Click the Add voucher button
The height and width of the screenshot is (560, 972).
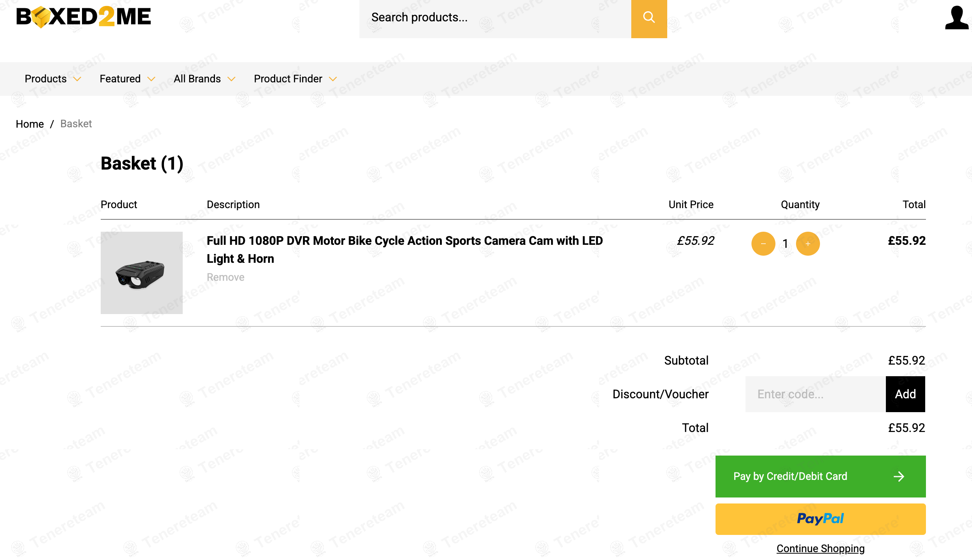(905, 394)
